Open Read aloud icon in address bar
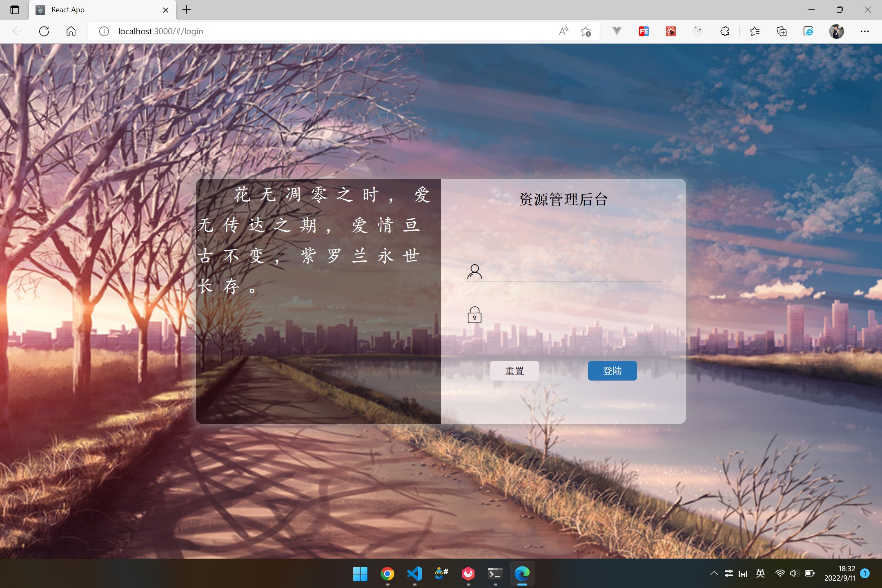882x588 pixels. pos(563,31)
